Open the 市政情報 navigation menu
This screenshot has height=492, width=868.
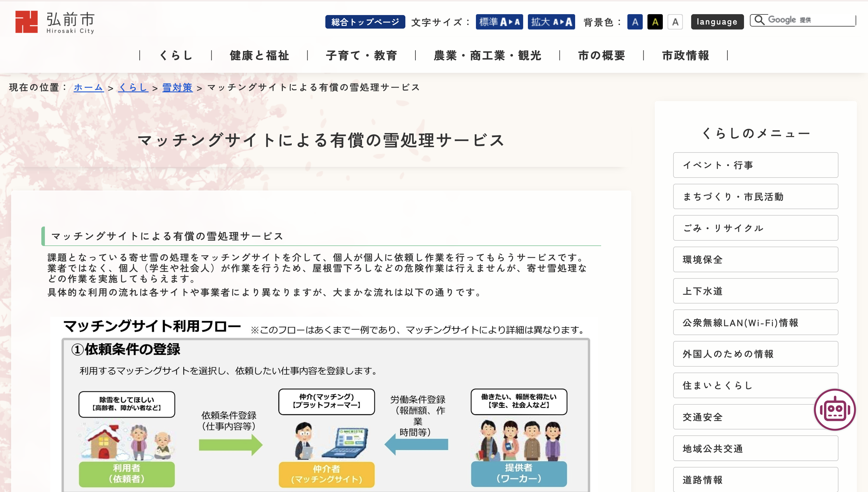[686, 55]
